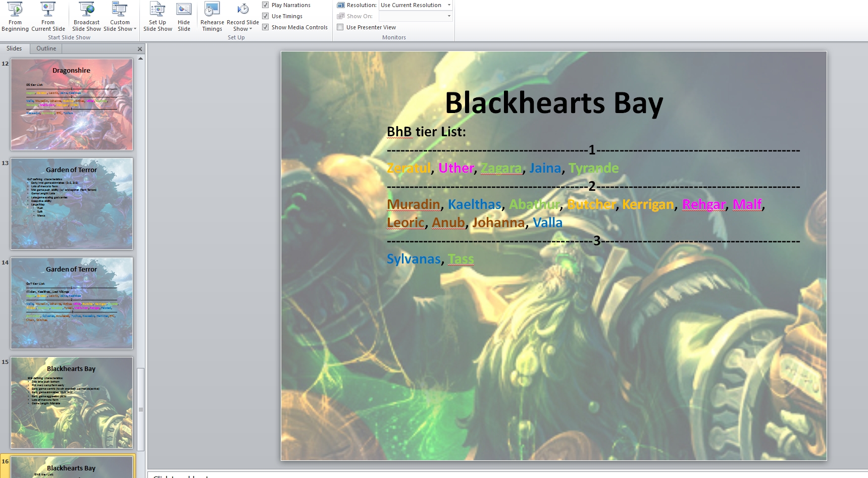The width and height of the screenshot is (868, 478).
Task: Click the tier 1 divider number
Action: coord(592,150)
